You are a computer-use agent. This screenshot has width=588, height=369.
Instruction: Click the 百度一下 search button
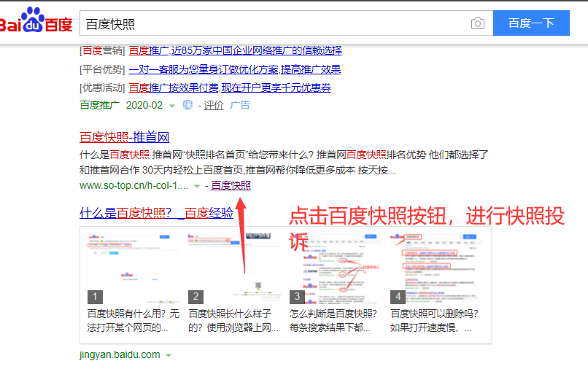[531, 23]
